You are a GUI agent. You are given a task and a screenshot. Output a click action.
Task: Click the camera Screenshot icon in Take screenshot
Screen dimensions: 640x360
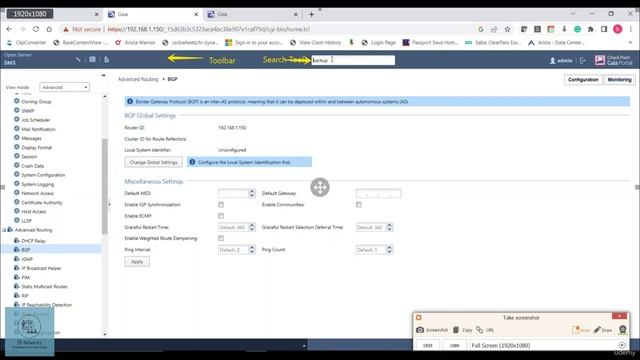click(x=420, y=329)
